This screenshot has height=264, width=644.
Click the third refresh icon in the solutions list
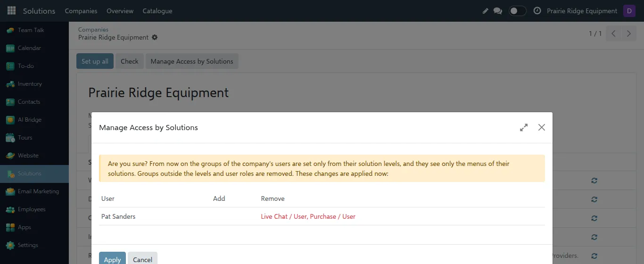594,218
